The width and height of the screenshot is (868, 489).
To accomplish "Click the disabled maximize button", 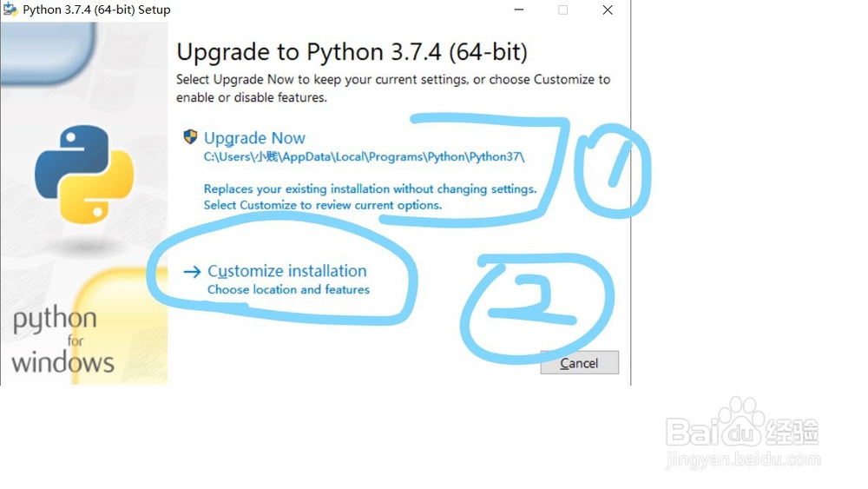I will coord(562,10).
